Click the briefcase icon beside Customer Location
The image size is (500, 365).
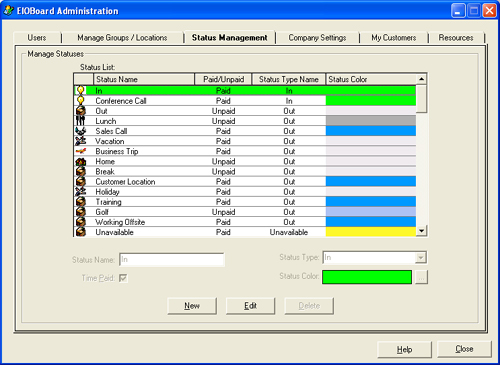click(x=81, y=182)
